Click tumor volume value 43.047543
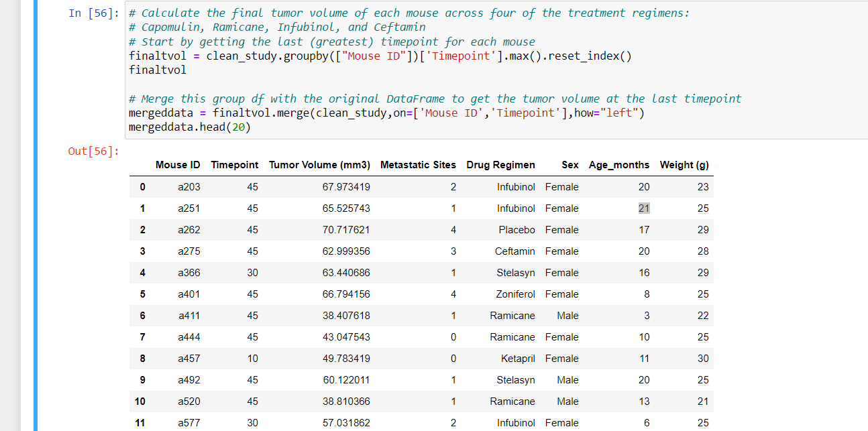Viewport: 868px width, 431px height. [346, 337]
